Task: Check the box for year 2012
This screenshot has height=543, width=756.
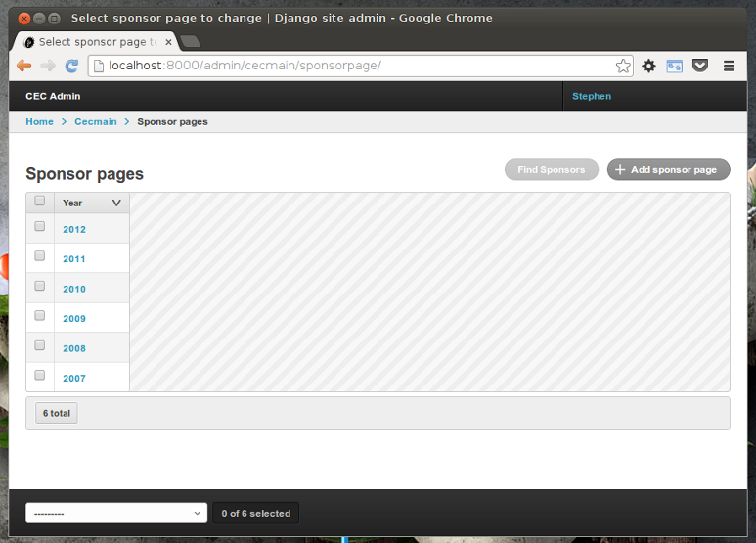Action: (39, 226)
